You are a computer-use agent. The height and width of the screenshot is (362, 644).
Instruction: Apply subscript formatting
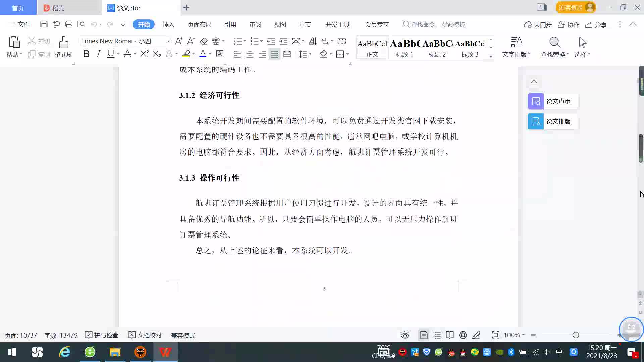coord(157,54)
